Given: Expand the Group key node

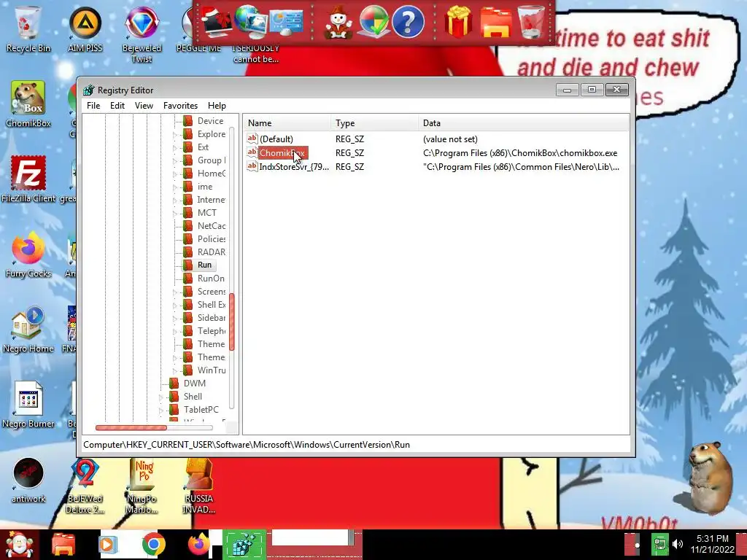Looking at the screenshot, I should tap(175, 161).
